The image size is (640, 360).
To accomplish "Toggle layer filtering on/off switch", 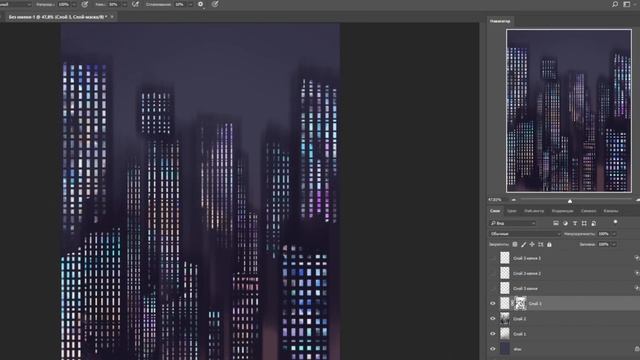I will pyautogui.click(x=616, y=222).
